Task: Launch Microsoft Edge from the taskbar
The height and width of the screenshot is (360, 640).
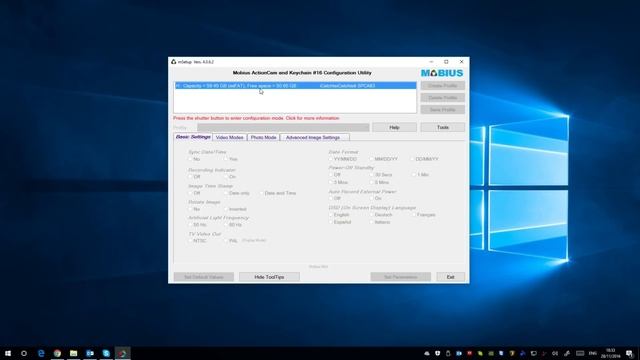Action: coord(41,353)
